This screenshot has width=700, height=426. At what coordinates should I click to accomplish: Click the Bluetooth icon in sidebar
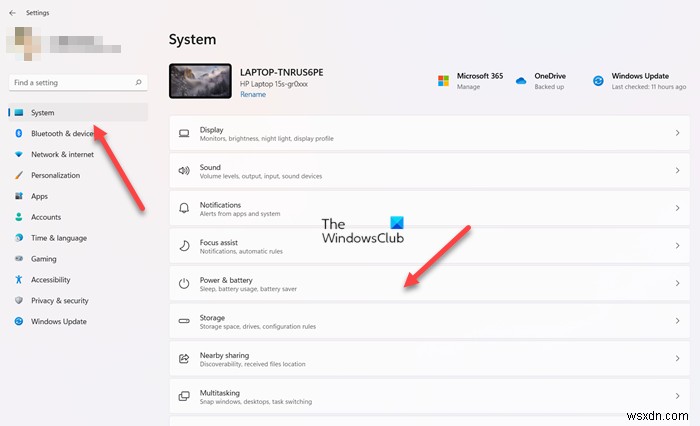[x=19, y=133]
